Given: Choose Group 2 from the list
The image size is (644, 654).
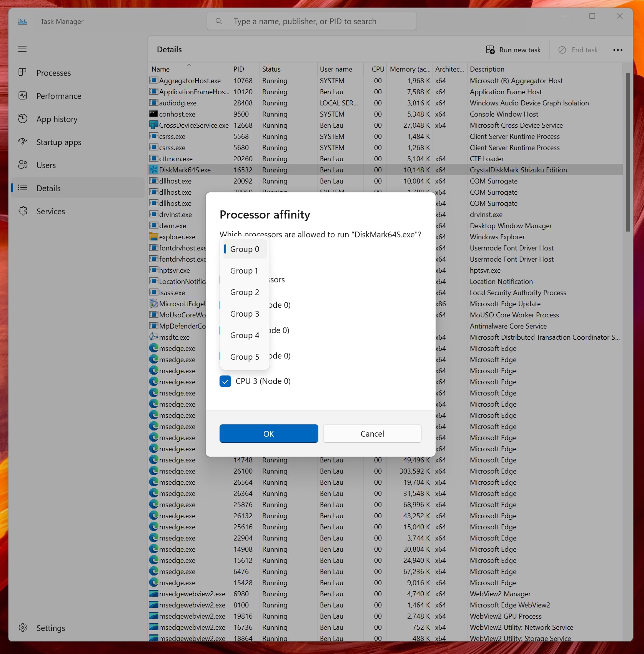Looking at the screenshot, I should [x=245, y=292].
